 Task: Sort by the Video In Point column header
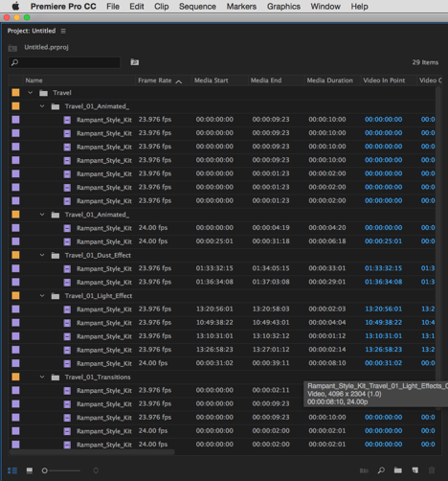pyautogui.click(x=384, y=80)
